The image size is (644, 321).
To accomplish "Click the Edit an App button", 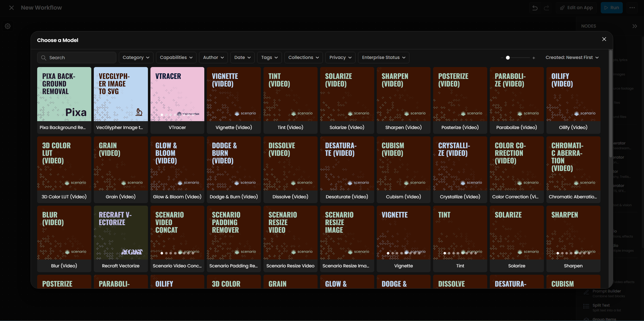I will coord(576,8).
